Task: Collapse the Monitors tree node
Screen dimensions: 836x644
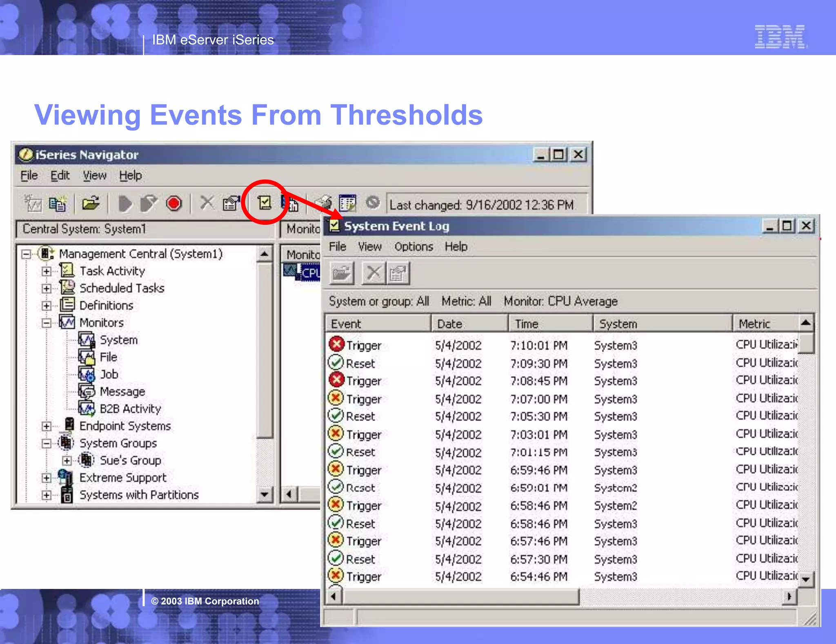Action: [47, 323]
